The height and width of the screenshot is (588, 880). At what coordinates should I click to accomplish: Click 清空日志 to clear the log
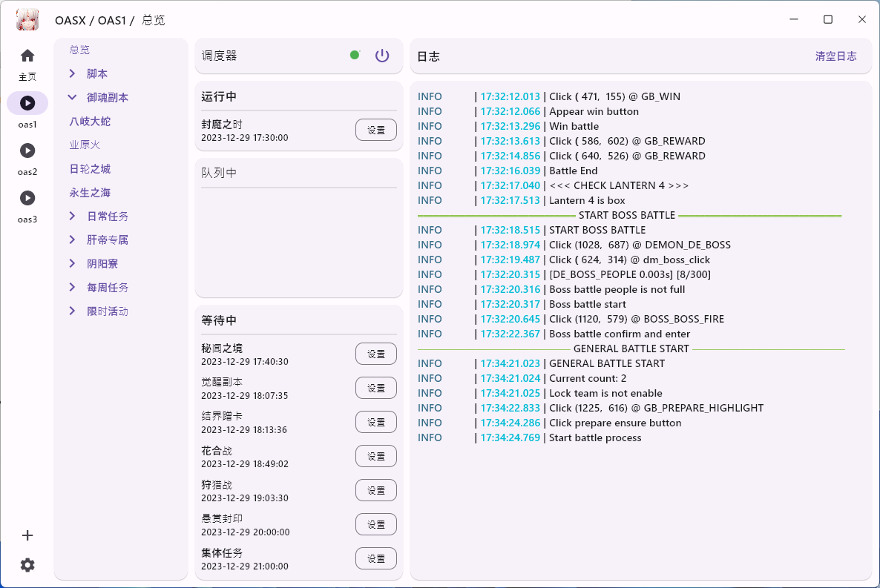click(x=835, y=56)
